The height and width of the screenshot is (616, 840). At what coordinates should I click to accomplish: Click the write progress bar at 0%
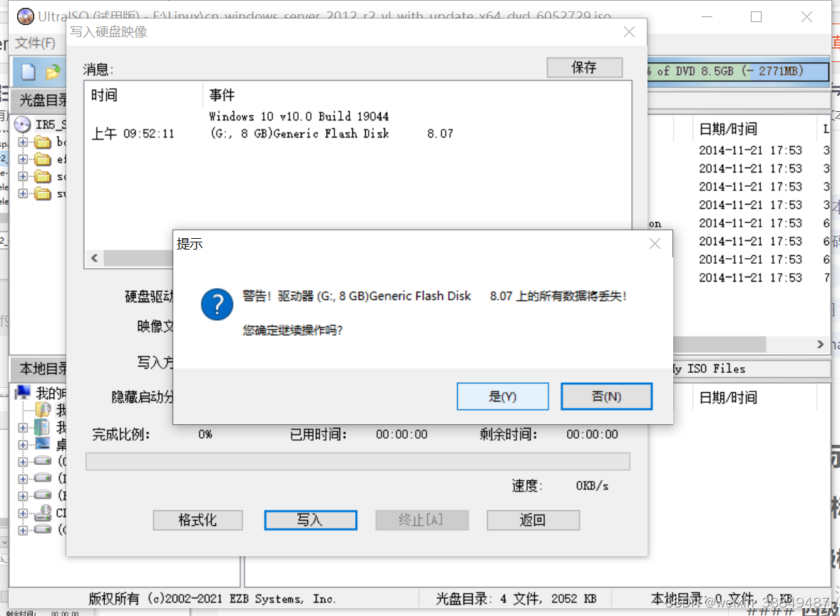pyautogui.click(x=357, y=461)
